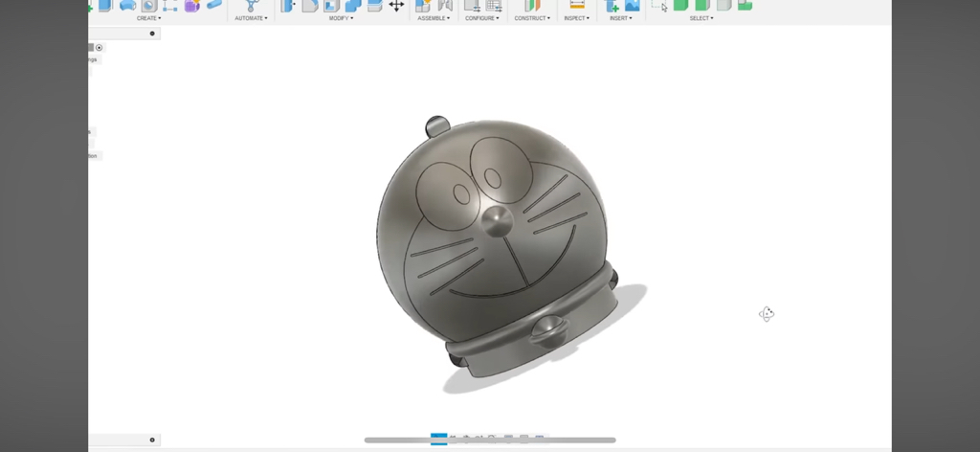Click the Automate tool icon
The width and height of the screenshot is (980, 452).
252,6
